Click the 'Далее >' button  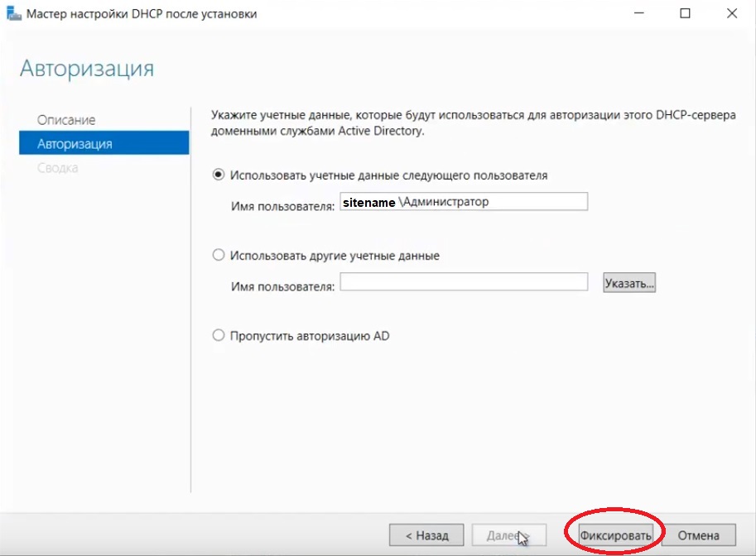pos(508,535)
